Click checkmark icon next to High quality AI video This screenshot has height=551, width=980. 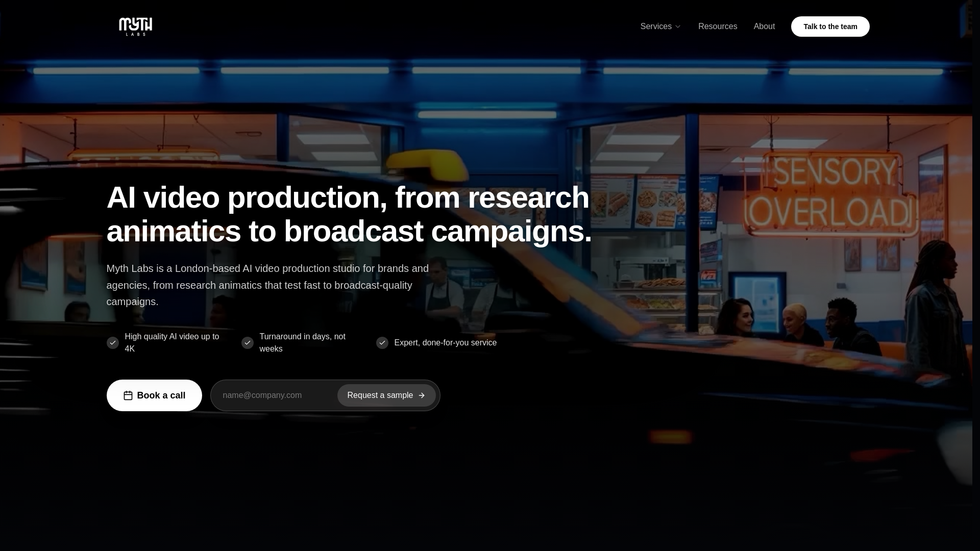pyautogui.click(x=113, y=343)
